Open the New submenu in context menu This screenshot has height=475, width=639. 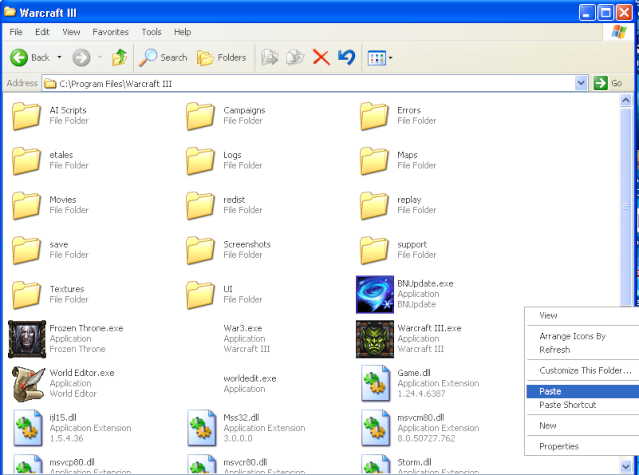tap(583, 426)
